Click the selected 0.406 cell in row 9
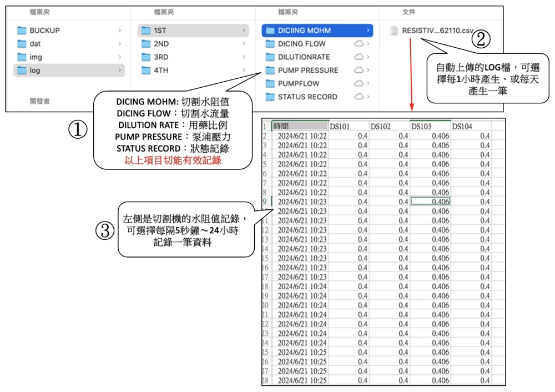Screen dimensions: 555x392 tap(430, 202)
